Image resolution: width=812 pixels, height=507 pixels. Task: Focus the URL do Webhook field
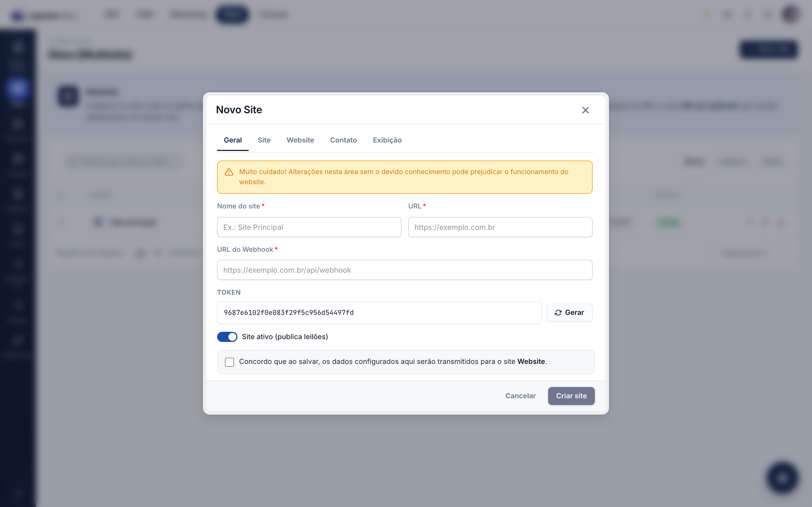click(405, 270)
